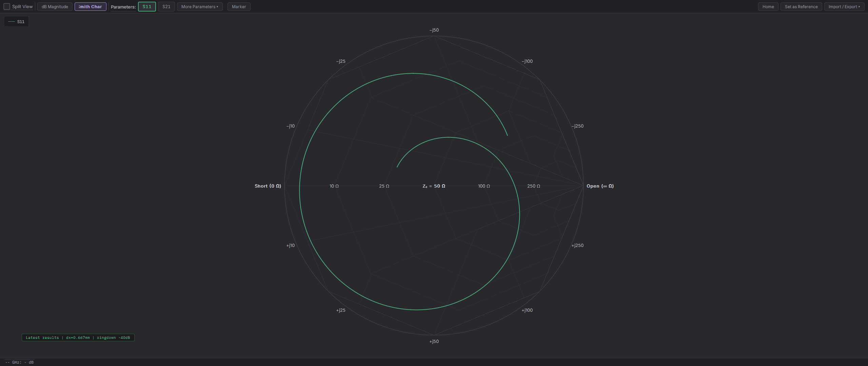Click the Short (0 Ω) label
Image resolution: width=868 pixels, height=366 pixels.
point(268,186)
